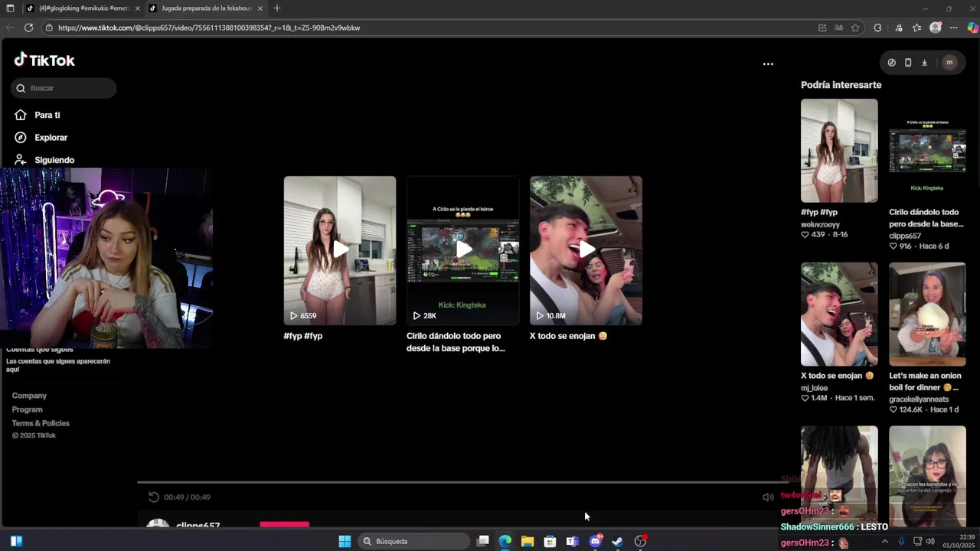The height and width of the screenshot is (551, 980).
Task: Open the Siguiendo feed
Action: pyautogui.click(x=44, y=160)
